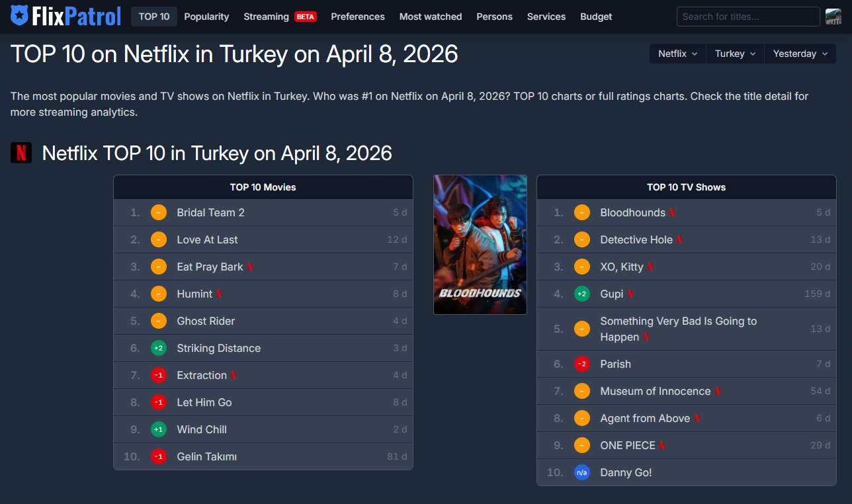Click green +1 badge next to Wind Chill

tap(159, 429)
